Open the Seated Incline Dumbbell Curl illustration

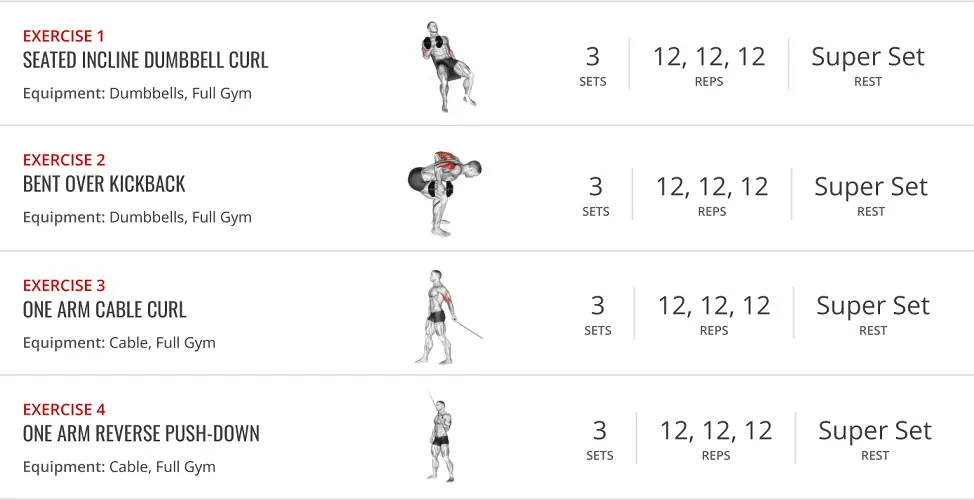(445, 66)
